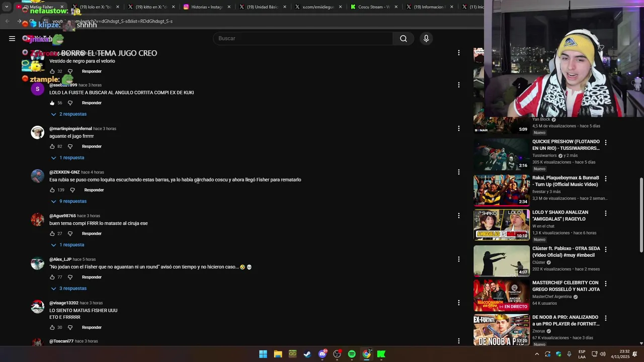The height and width of the screenshot is (362, 644).
Task: Open Spotify from the taskbar
Action: tap(352, 354)
